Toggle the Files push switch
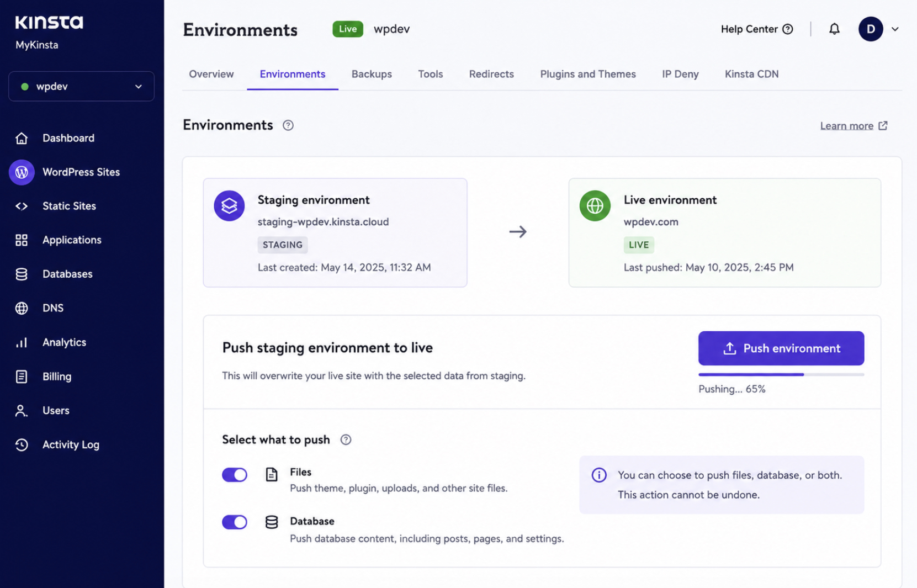The height and width of the screenshot is (588, 917). pyautogui.click(x=235, y=475)
